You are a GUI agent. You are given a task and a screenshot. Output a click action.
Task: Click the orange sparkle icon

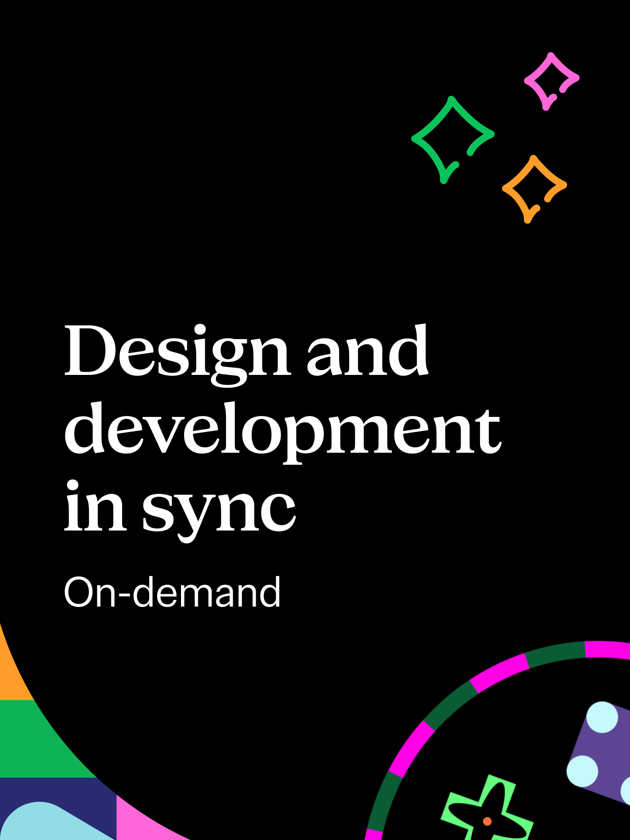(534, 189)
